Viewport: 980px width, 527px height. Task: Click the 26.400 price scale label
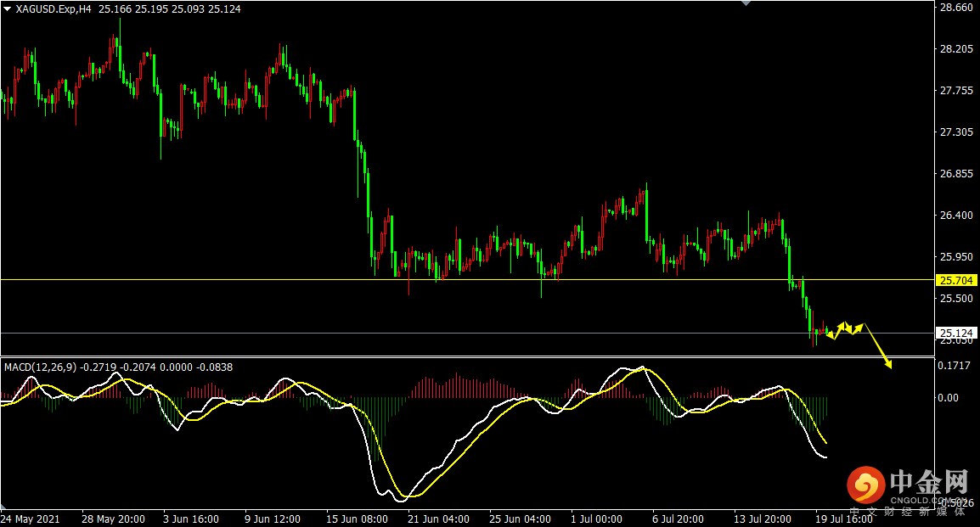click(x=956, y=216)
